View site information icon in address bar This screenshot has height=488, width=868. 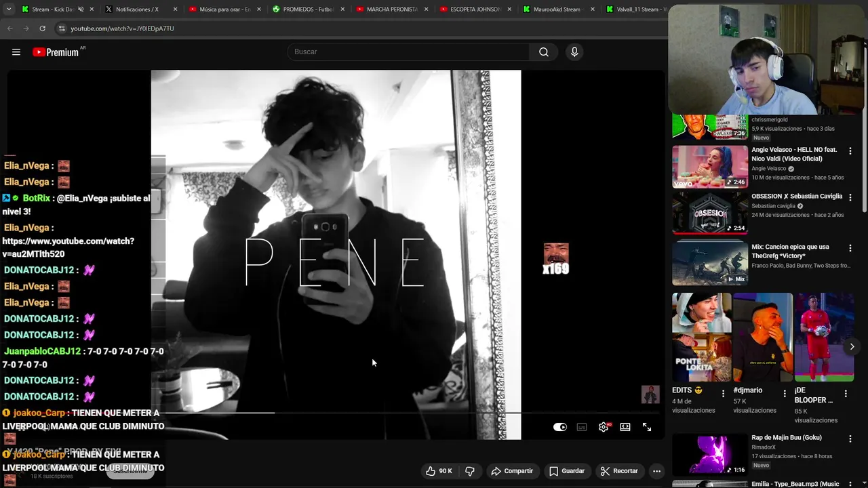62,28
